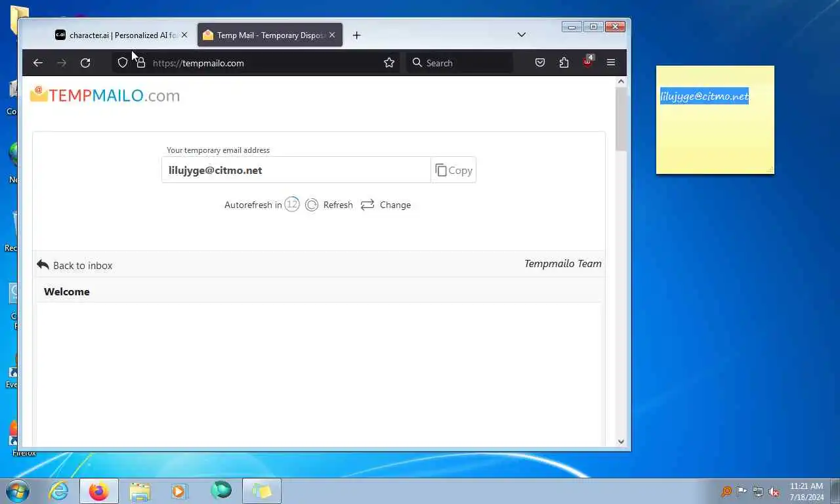The height and width of the screenshot is (504, 840).
Task: Open Windows Media Player on taskbar
Action: (x=179, y=491)
